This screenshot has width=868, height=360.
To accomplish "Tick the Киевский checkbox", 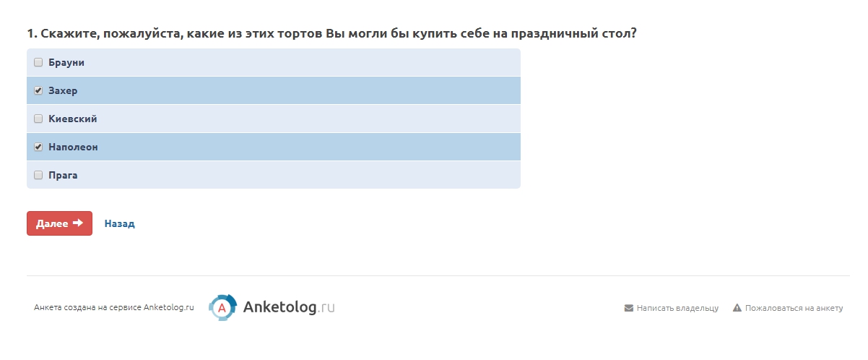I will tap(38, 119).
